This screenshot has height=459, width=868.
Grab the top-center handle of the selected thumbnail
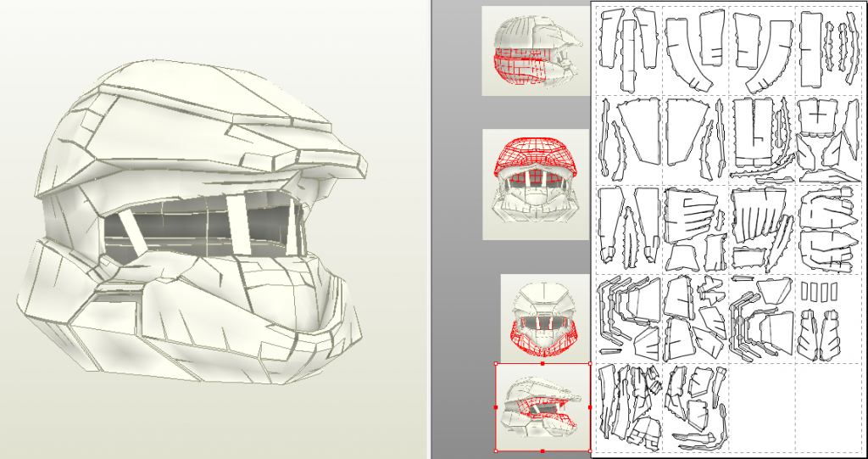click(542, 364)
